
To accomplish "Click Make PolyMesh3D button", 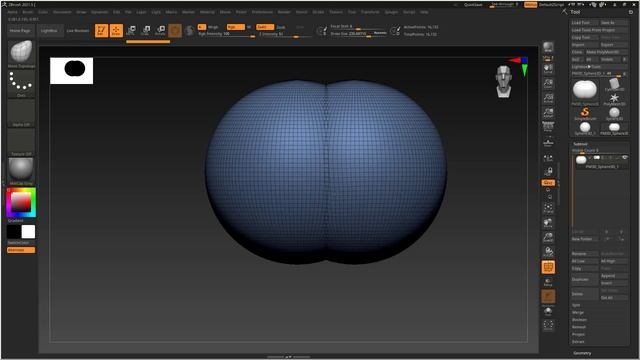I will click(x=606, y=52).
